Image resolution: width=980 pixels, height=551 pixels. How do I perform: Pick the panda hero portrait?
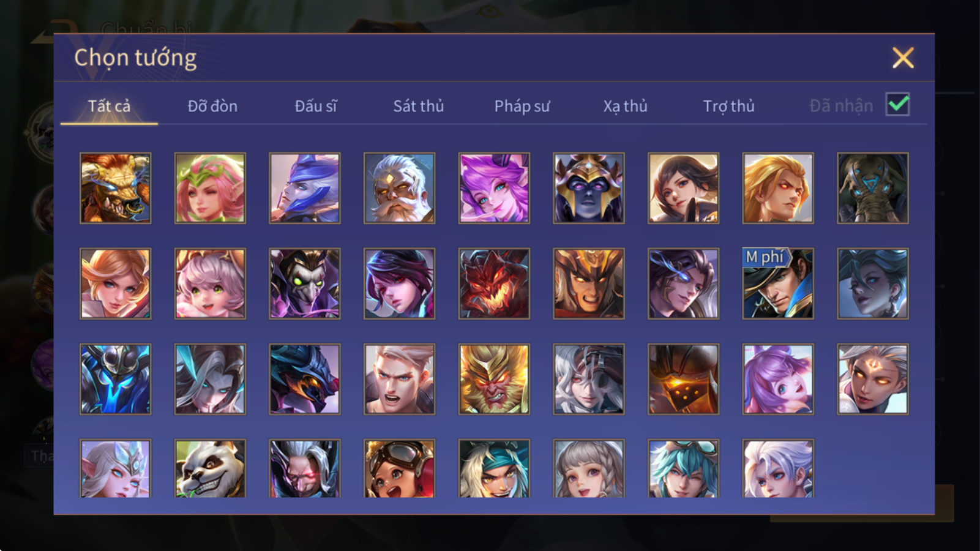(210, 468)
